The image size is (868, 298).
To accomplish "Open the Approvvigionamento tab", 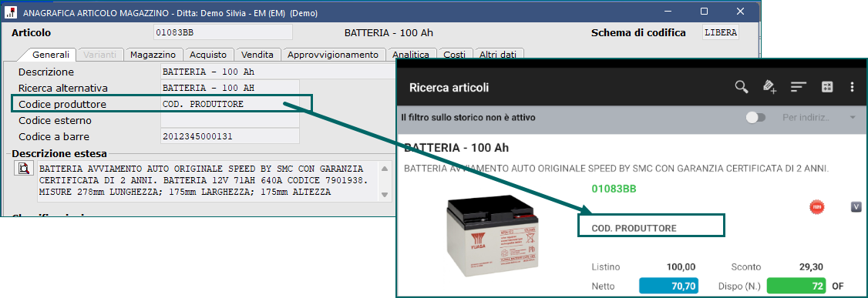I will pos(333,54).
